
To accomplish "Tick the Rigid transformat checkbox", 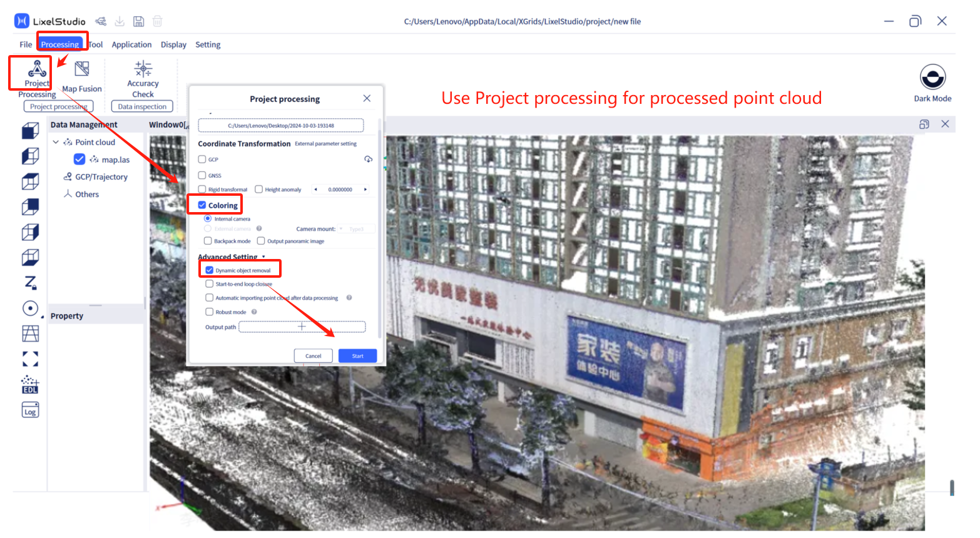I will (202, 189).
